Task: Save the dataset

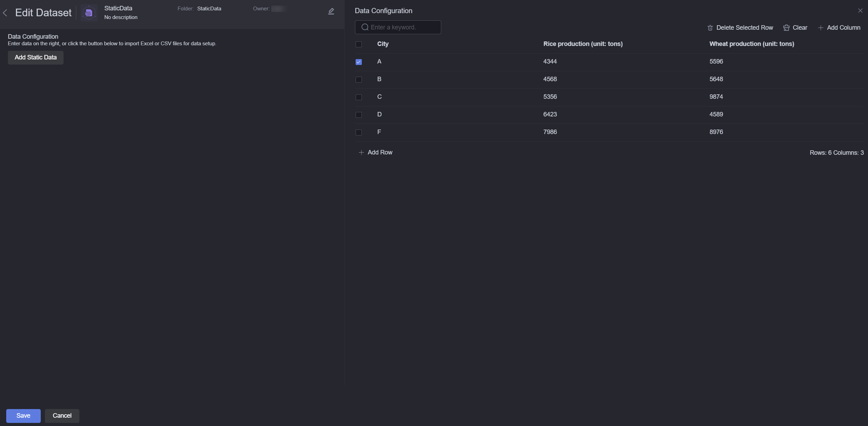Action: coord(23,416)
